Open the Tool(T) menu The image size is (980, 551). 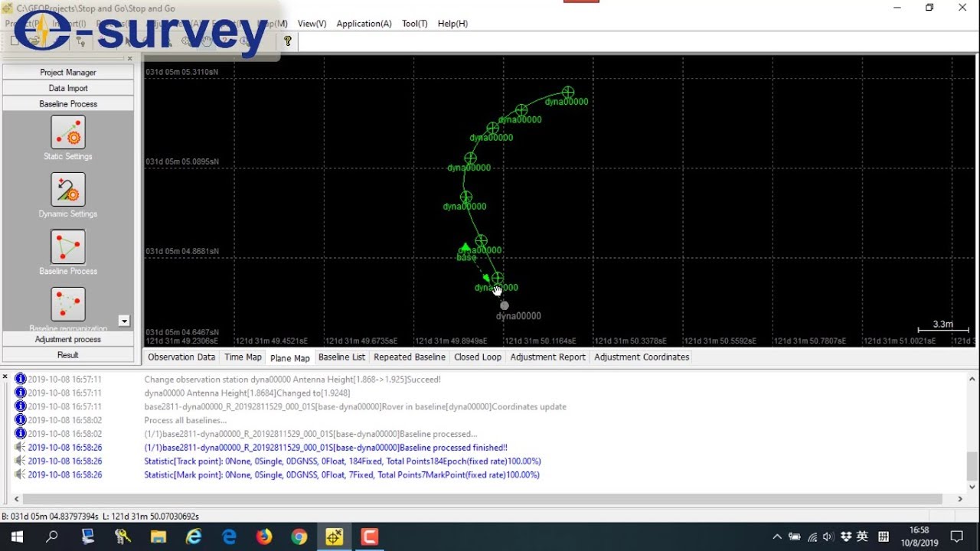coord(414,24)
